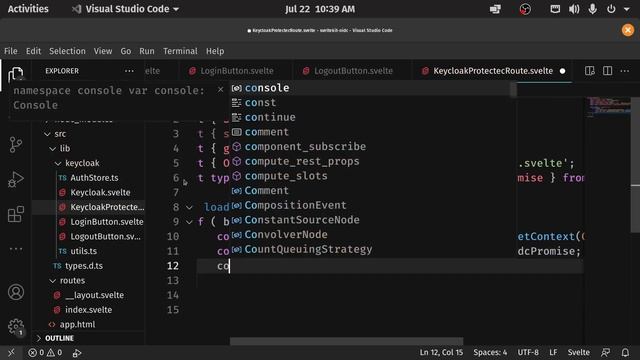
Task: Click the editor horizontal scrollbar
Action: (347, 341)
